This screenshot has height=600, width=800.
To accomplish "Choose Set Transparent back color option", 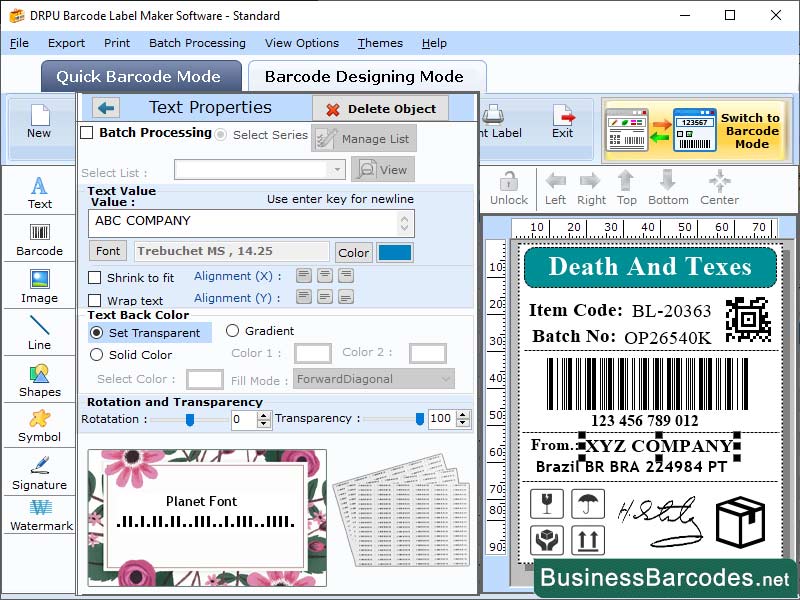I will 96,333.
